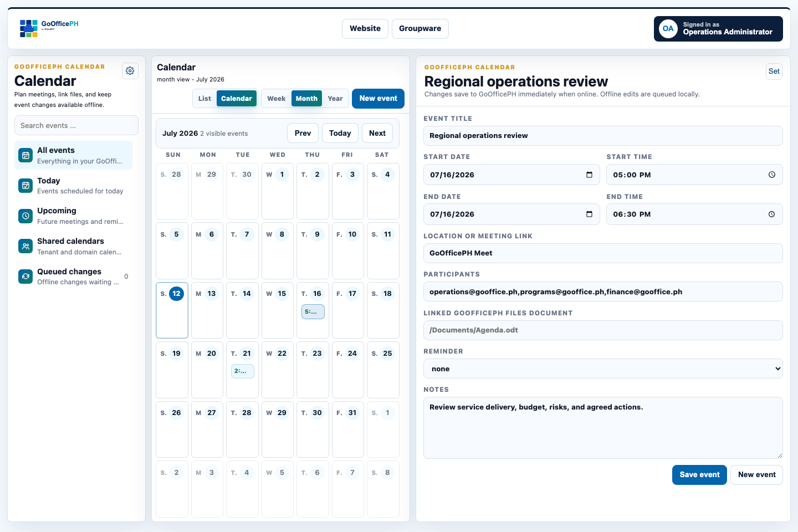Select Wednesday July 1 cell
Viewport: 798px width, 532px height.
click(x=278, y=191)
